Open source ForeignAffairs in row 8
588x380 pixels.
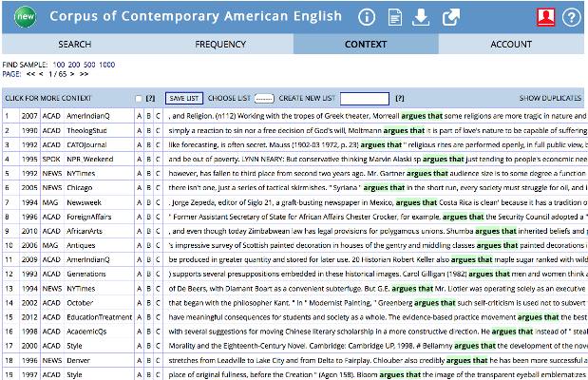89,217
